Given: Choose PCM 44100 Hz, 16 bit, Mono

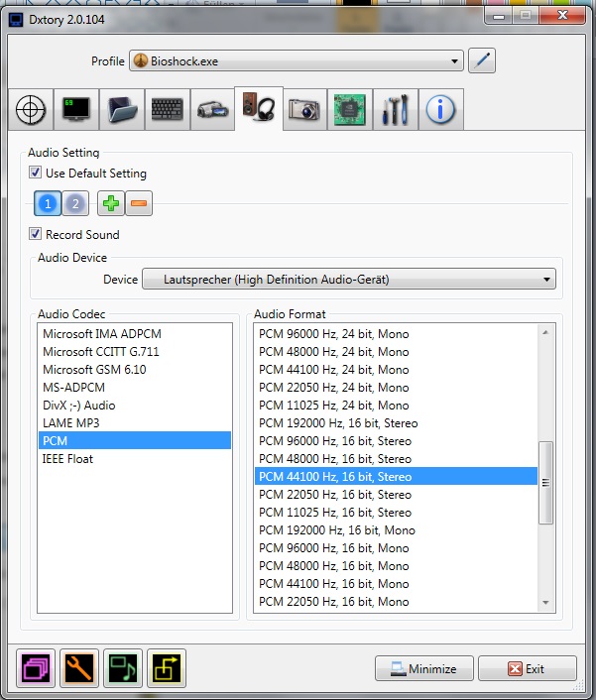Looking at the screenshot, I should pyautogui.click(x=396, y=584).
